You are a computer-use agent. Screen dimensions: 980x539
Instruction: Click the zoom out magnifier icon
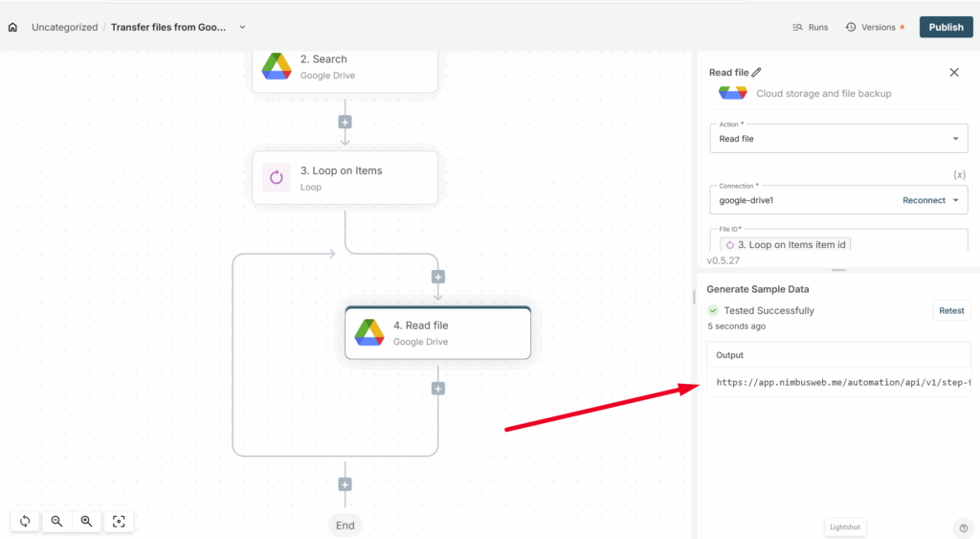click(x=56, y=521)
